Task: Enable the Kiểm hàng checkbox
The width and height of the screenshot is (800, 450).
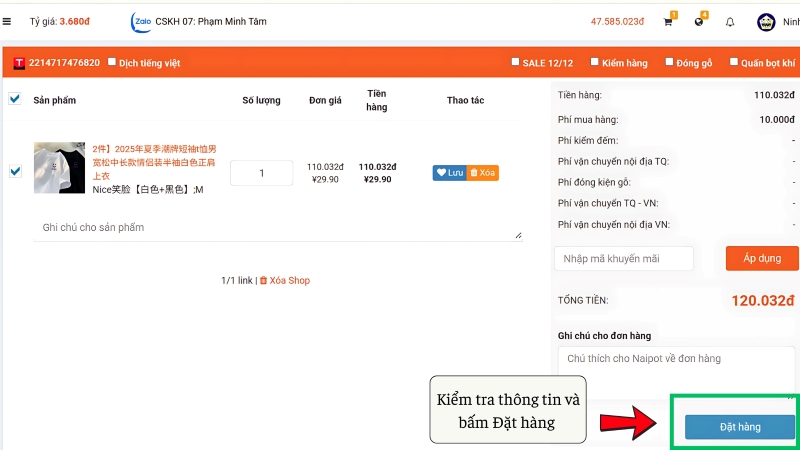Action: tap(595, 62)
